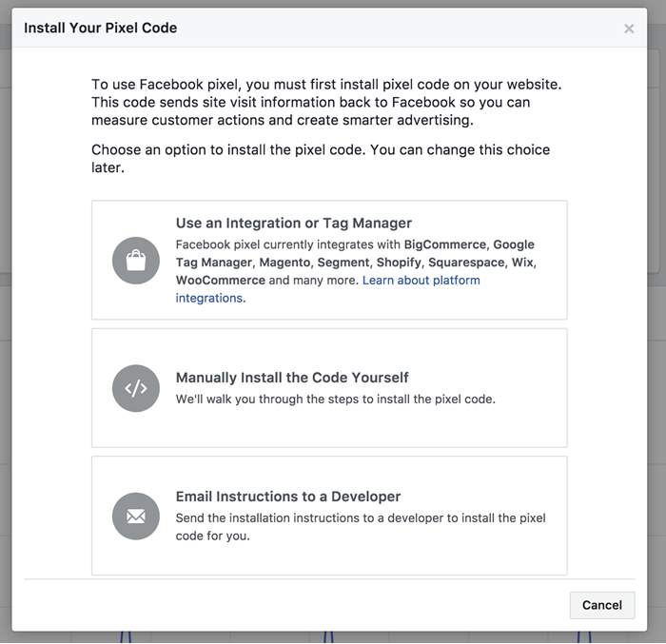666x644 pixels.
Task: Click the 'Choose an option to install' instruction text
Action: [320, 158]
